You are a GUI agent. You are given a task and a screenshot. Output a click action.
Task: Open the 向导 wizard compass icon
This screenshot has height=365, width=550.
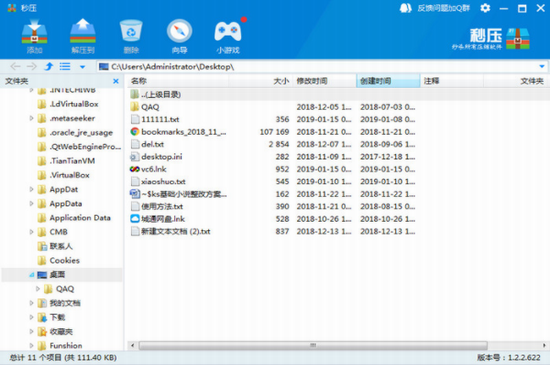[179, 32]
